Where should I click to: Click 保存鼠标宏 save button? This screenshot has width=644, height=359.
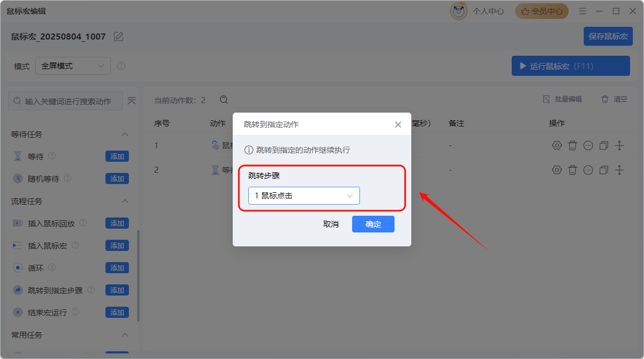click(608, 36)
